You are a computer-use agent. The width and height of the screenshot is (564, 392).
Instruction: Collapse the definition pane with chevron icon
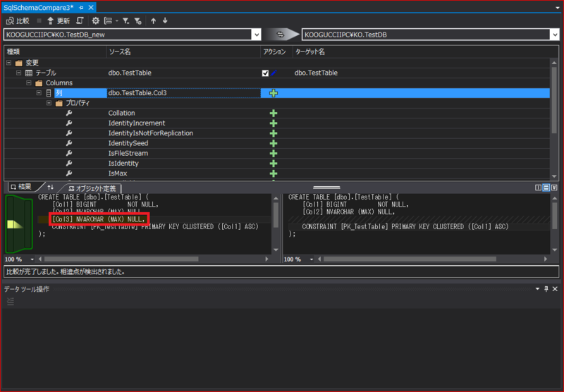pyautogui.click(x=554, y=188)
